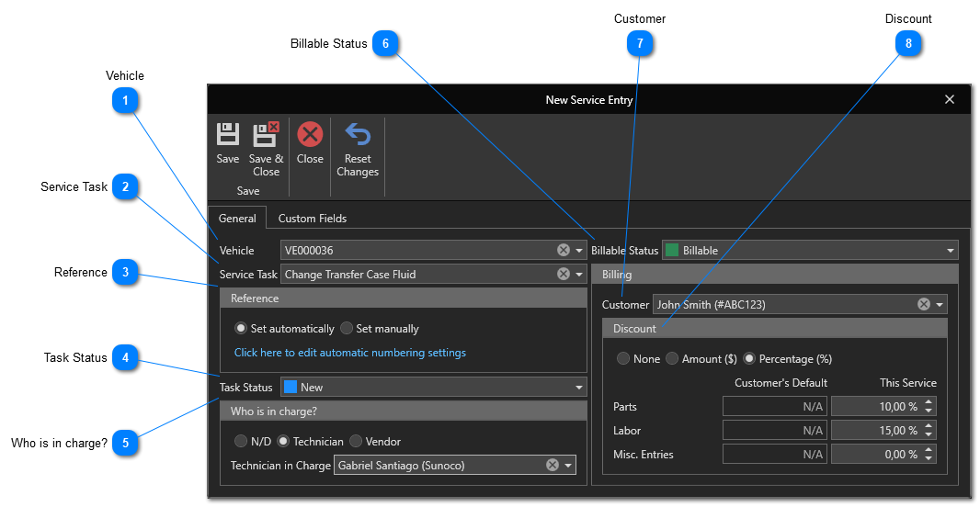The width and height of the screenshot is (980, 507).
Task: Click the Save icon in the toolbar
Action: (227, 135)
